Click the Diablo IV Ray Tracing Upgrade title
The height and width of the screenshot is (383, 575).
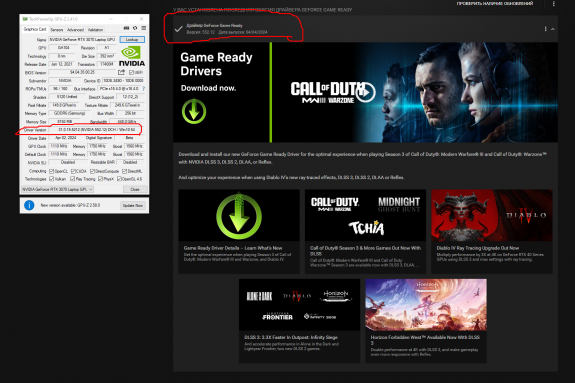pyautogui.click(x=477, y=248)
